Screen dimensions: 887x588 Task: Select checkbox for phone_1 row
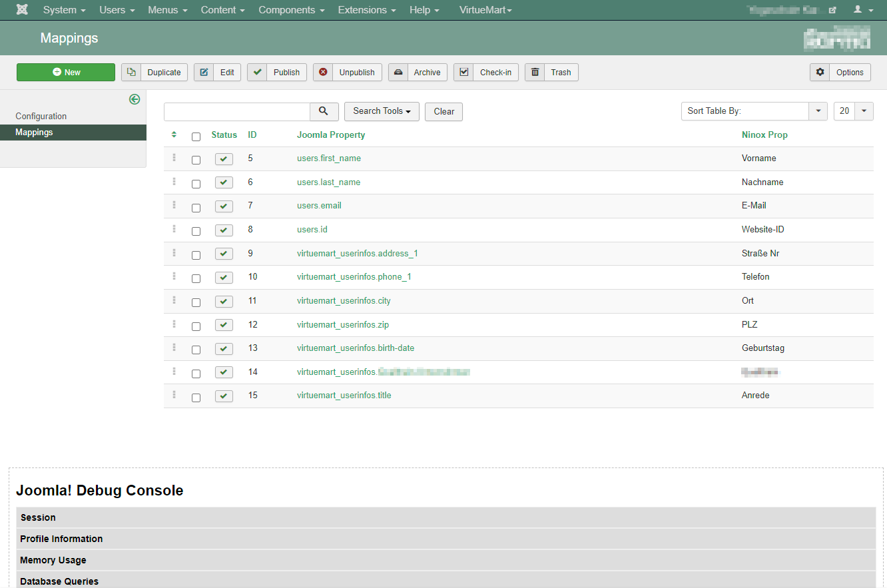point(196,279)
